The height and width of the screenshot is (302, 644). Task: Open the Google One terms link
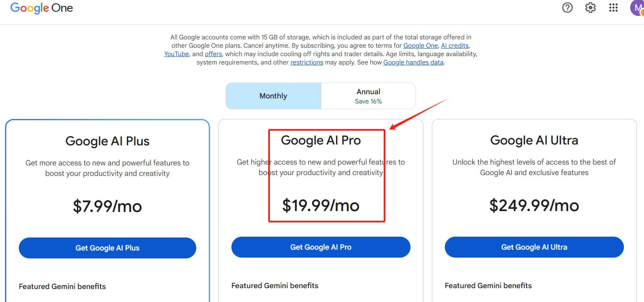[x=420, y=45]
